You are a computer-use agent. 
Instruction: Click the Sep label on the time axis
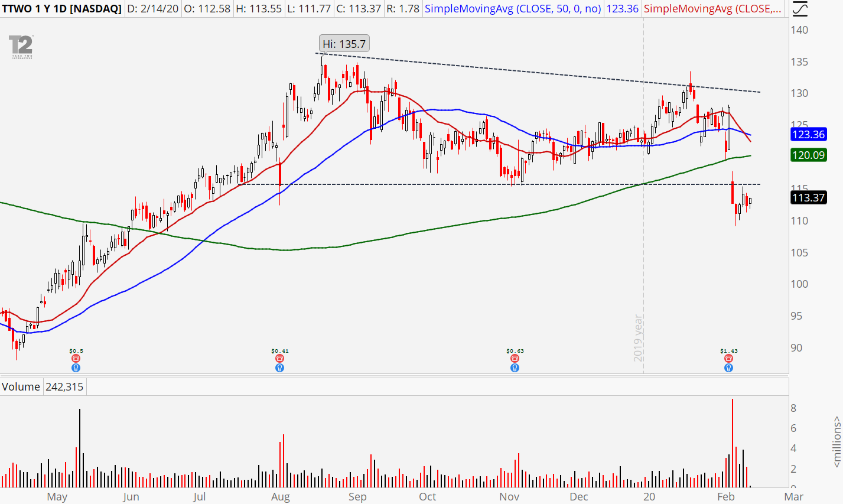(x=357, y=496)
